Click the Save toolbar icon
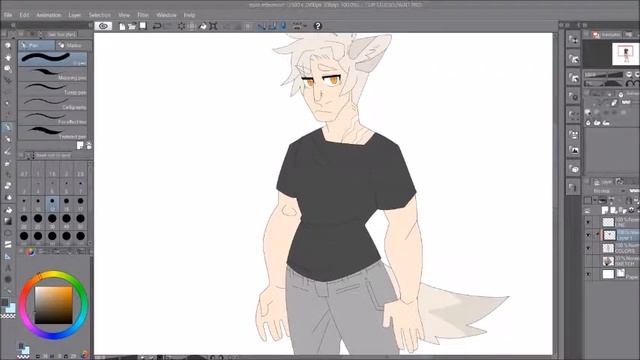Screen dimensions: 640x360 (x=143, y=26)
